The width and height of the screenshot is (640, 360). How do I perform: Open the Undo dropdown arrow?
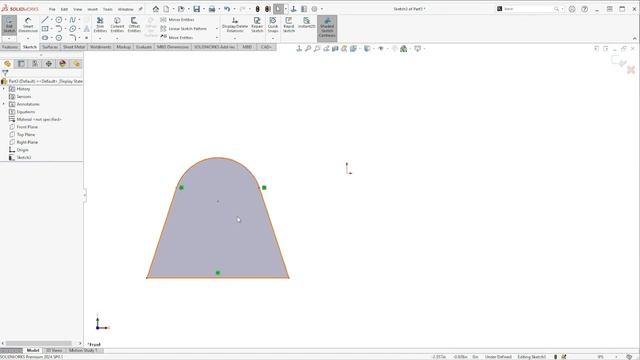pos(234,9)
